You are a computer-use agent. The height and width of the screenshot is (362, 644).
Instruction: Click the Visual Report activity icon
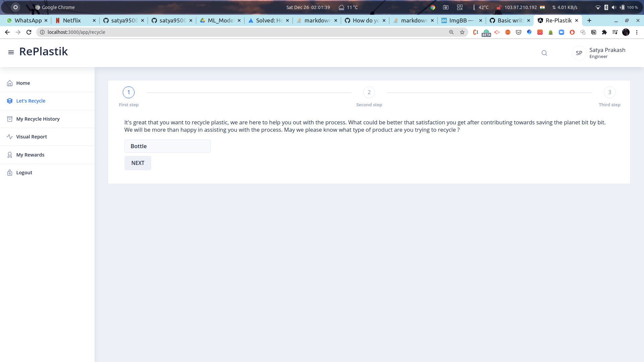[10, 137]
